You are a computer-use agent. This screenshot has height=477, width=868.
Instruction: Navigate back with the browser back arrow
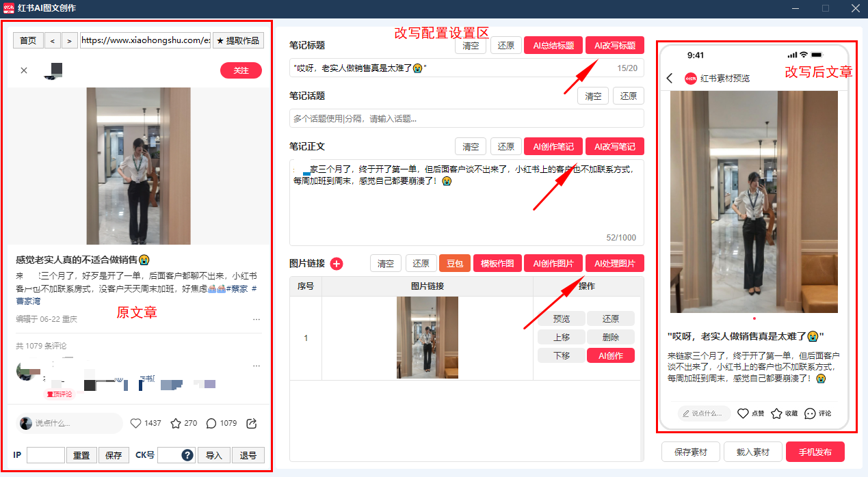pyautogui.click(x=52, y=40)
